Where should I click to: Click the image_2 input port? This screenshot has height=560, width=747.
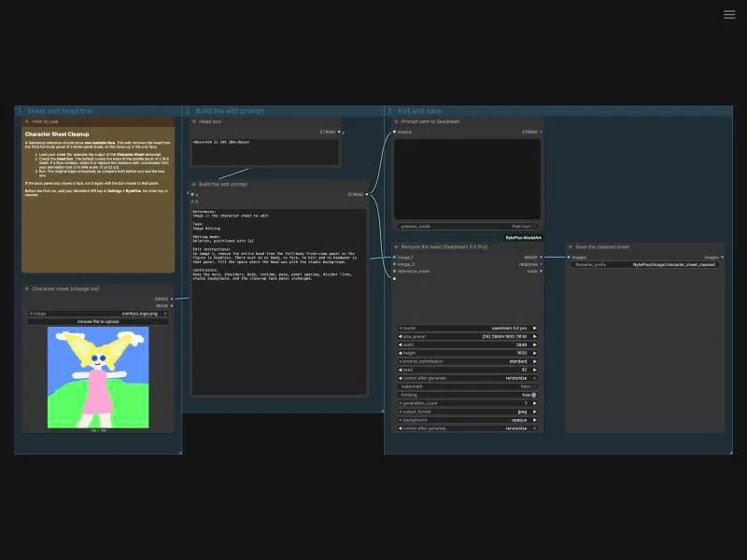pyautogui.click(x=394, y=264)
